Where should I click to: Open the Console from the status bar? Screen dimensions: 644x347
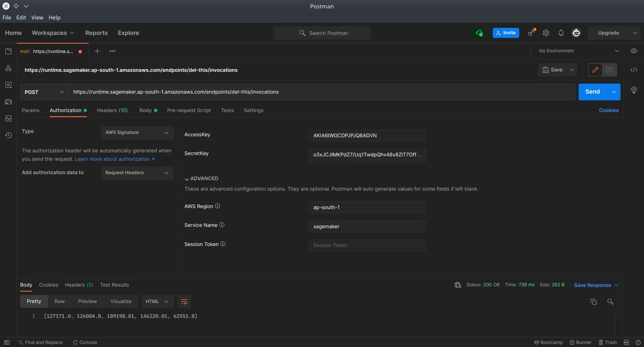click(85, 342)
